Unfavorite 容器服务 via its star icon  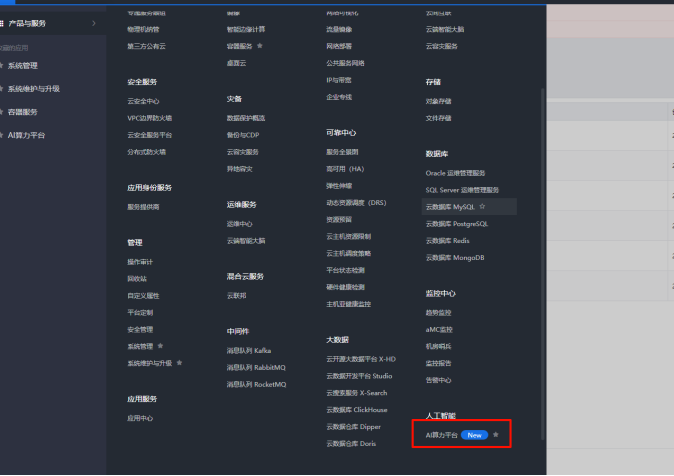259,46
